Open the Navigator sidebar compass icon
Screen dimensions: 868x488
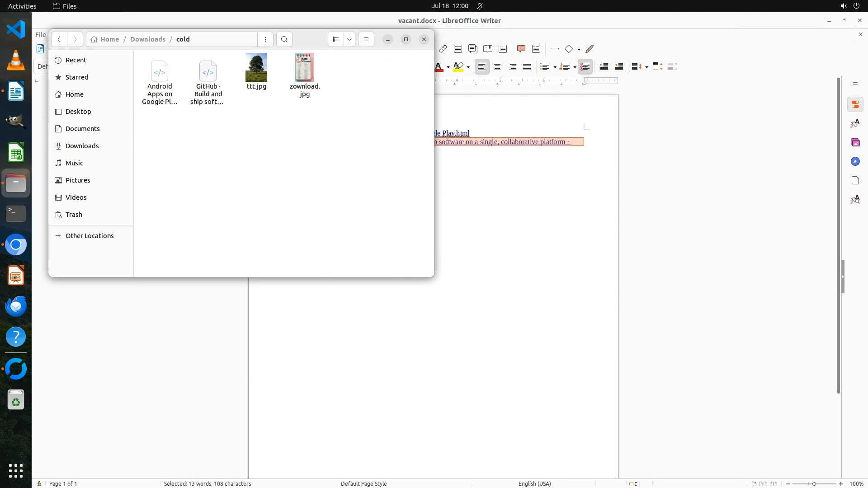[855, 162]
